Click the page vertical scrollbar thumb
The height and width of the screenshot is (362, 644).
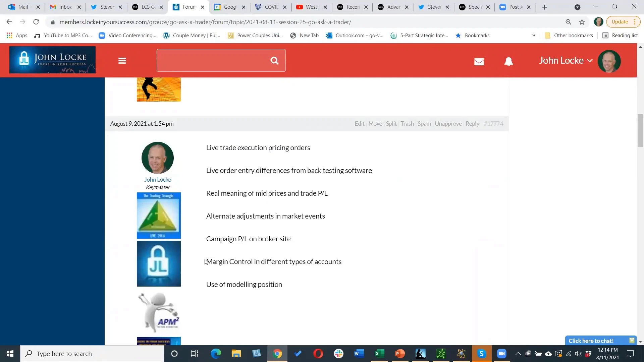pos(640,130)
